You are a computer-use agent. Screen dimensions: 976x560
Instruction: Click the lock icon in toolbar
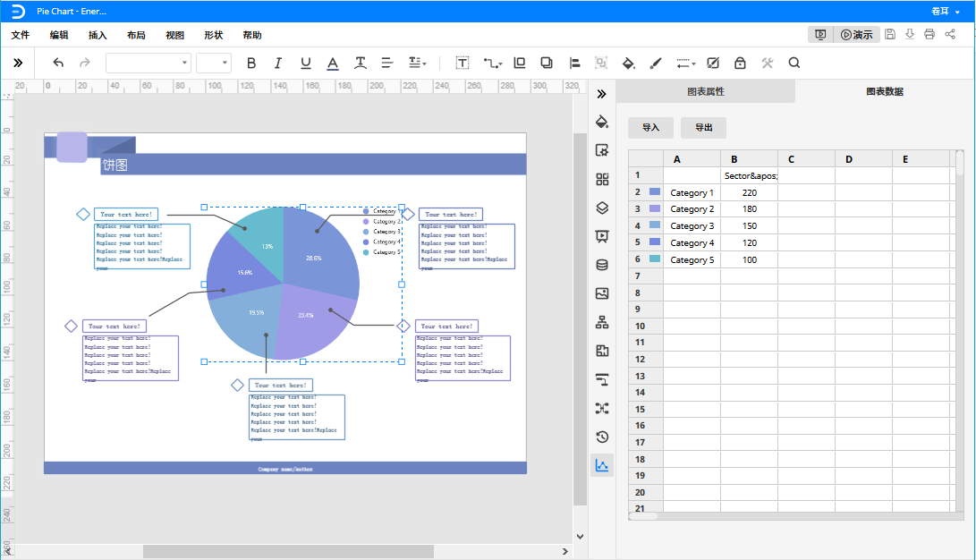coord(740,64)
